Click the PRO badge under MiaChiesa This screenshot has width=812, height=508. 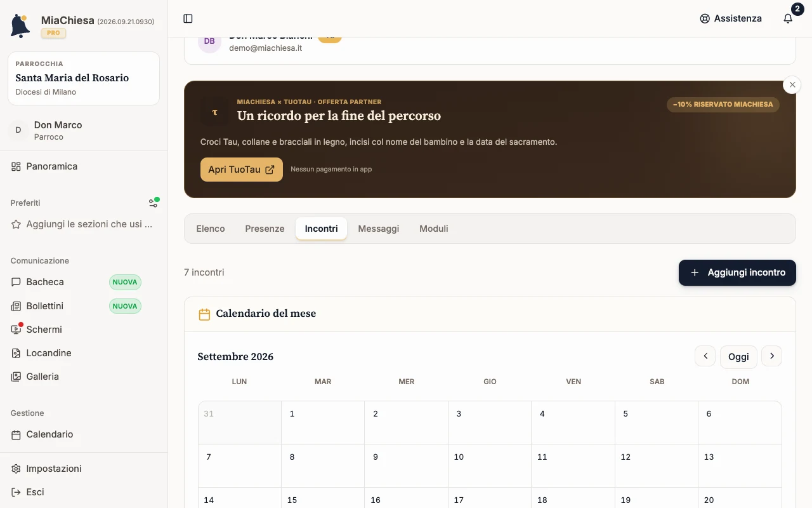click(54, 33)
